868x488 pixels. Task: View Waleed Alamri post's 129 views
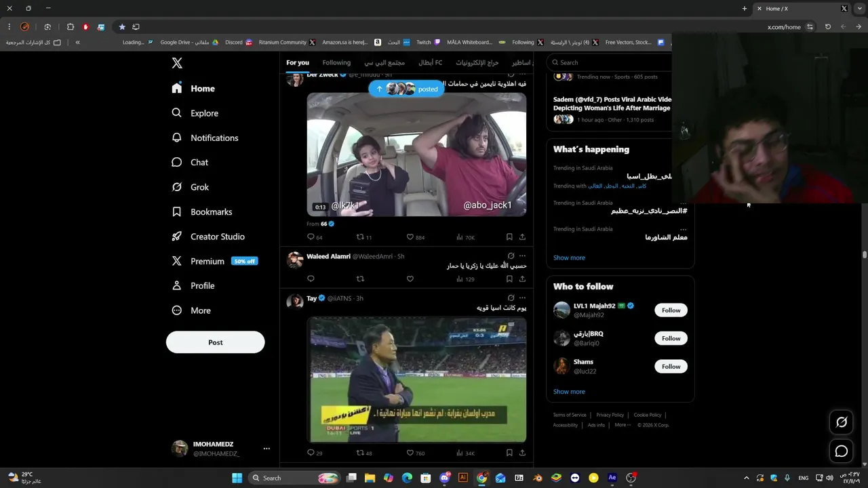[465, 279]
